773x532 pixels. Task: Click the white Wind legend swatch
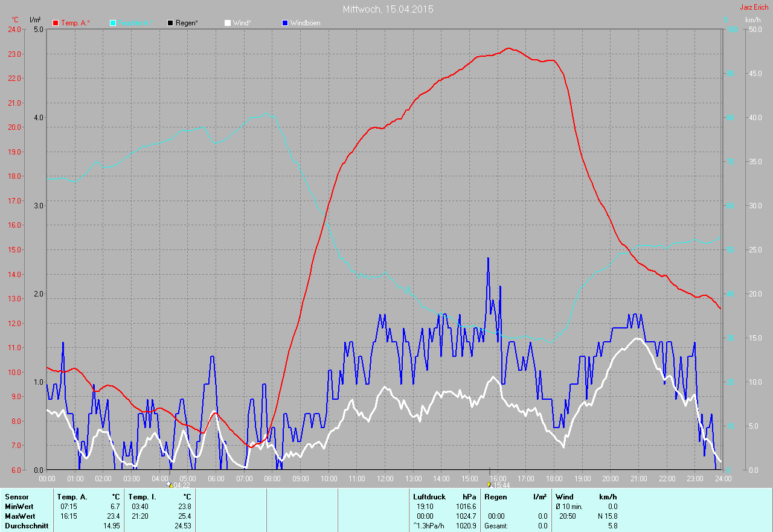(228, 23)
